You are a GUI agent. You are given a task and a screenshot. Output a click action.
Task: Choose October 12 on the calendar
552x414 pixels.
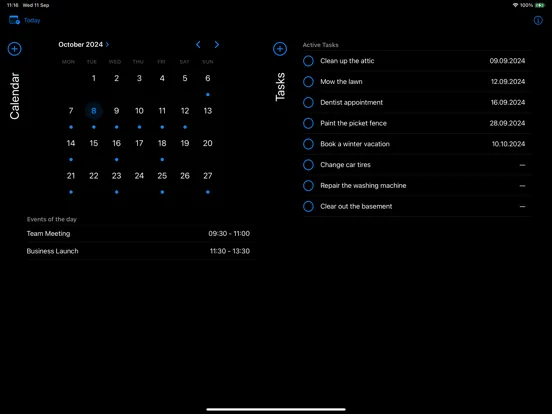coord(185,111)
